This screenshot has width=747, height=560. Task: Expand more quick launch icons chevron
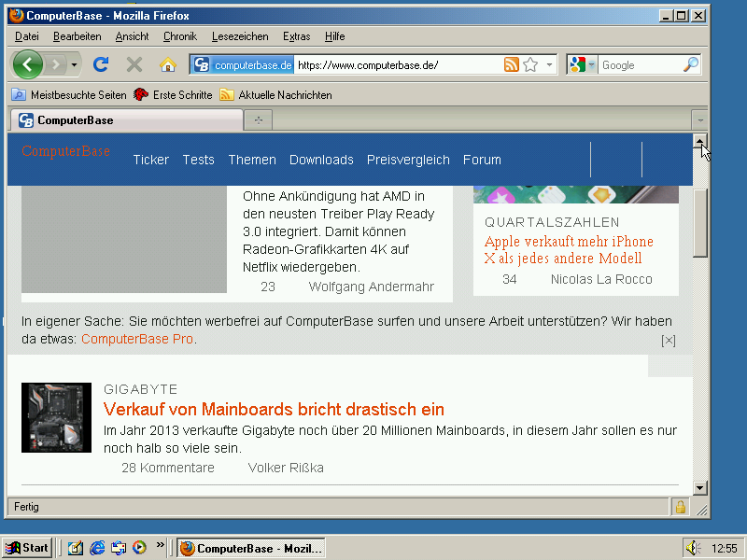click(x=160, y=544)
